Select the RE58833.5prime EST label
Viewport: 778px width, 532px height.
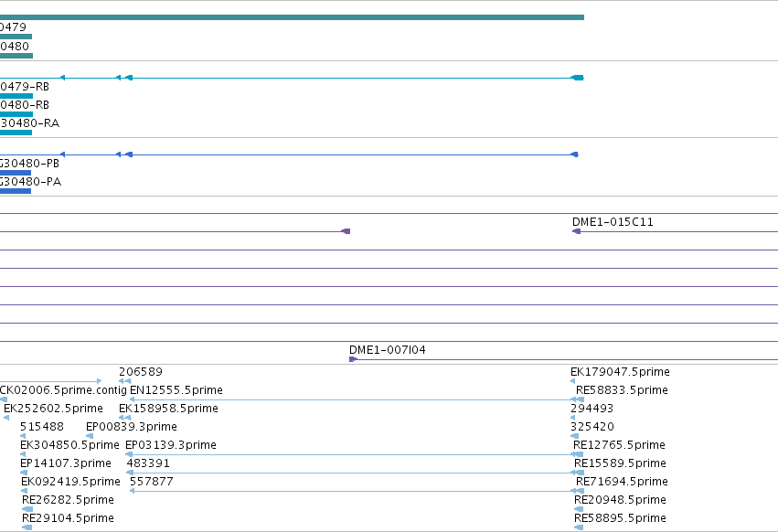click(x=622, y=390)
